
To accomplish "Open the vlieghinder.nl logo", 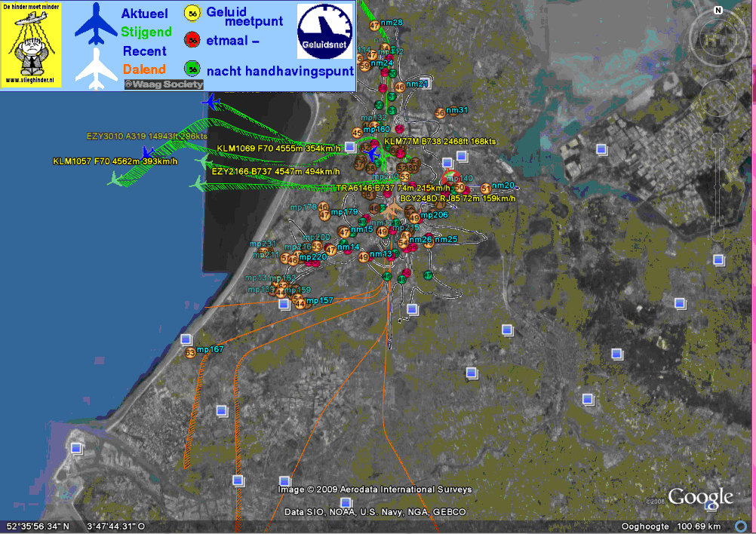I will (x=31, y=44).
